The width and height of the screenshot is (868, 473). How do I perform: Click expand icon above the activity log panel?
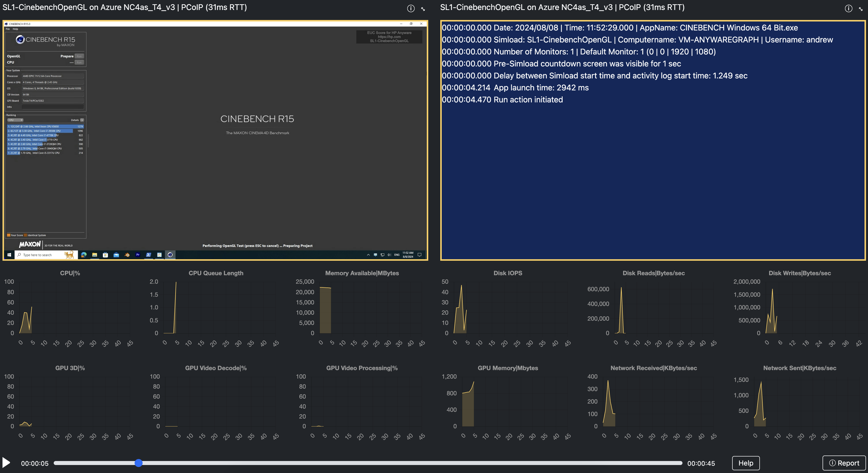click(861, 9)
